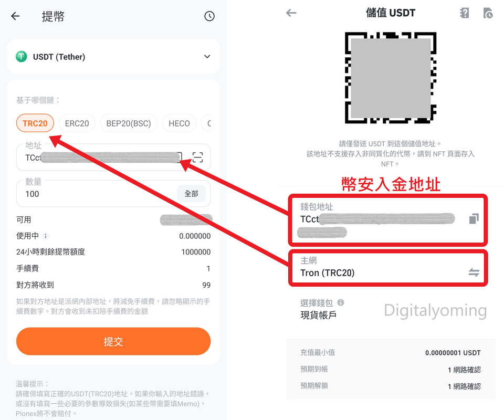The width and height of the screenshot is (504, 420).
Task: Switch network using the 主網 swap arrows
Action: pos(474,272)
